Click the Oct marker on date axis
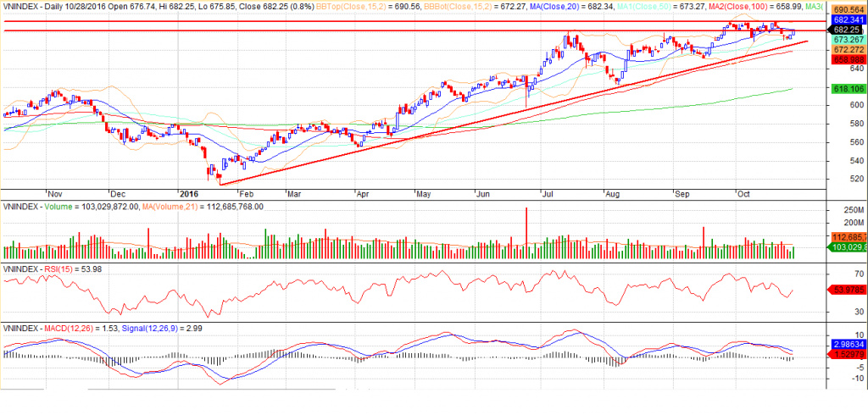 [x=744, y=193]
